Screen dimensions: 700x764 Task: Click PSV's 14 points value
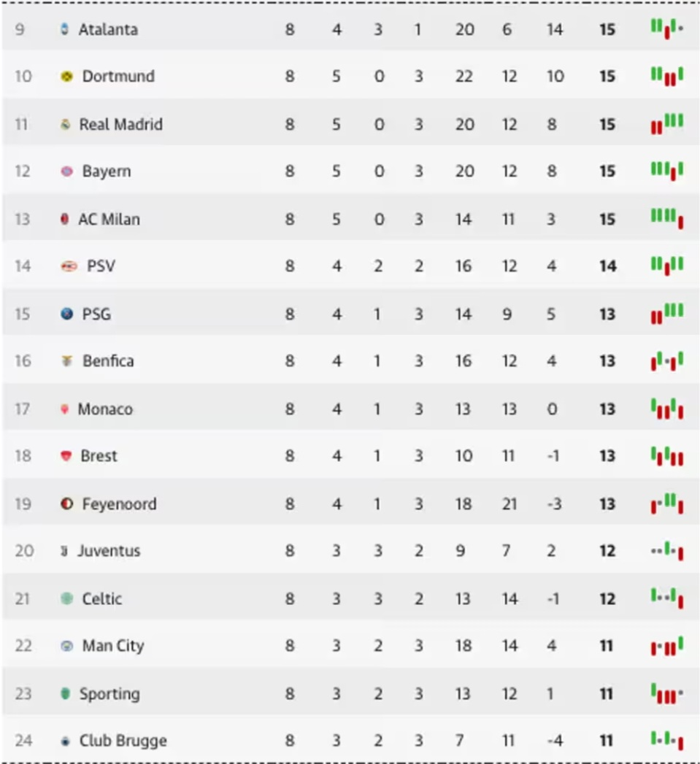pyautogui.click(x=607, y=266)
